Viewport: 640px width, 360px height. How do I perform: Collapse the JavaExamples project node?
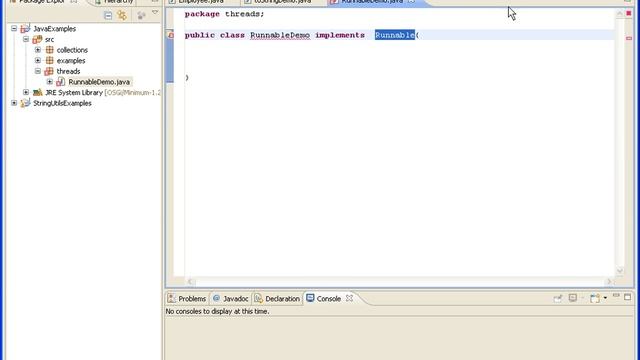pyautogui.click(x=14, y=29)
